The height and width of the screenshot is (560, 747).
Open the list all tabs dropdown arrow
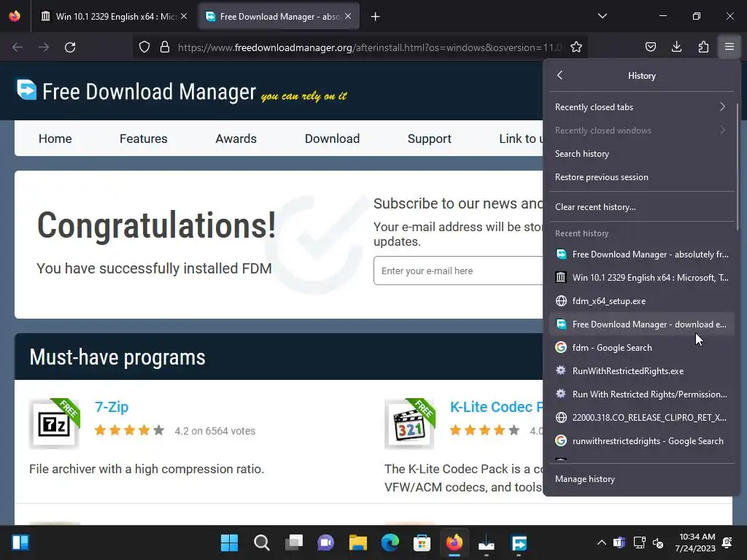click(x=603, y=16)
